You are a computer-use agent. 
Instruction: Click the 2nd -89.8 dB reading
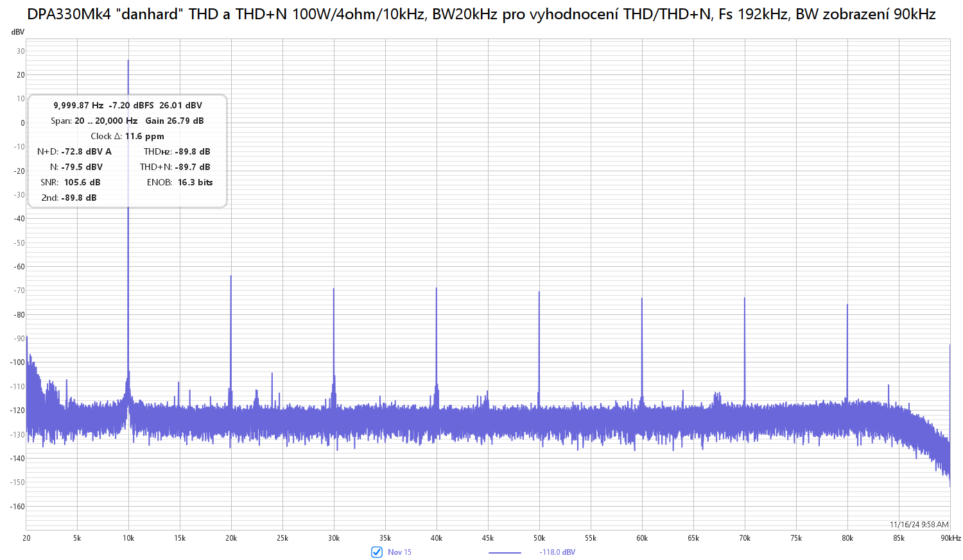click(x=69, y=198)
